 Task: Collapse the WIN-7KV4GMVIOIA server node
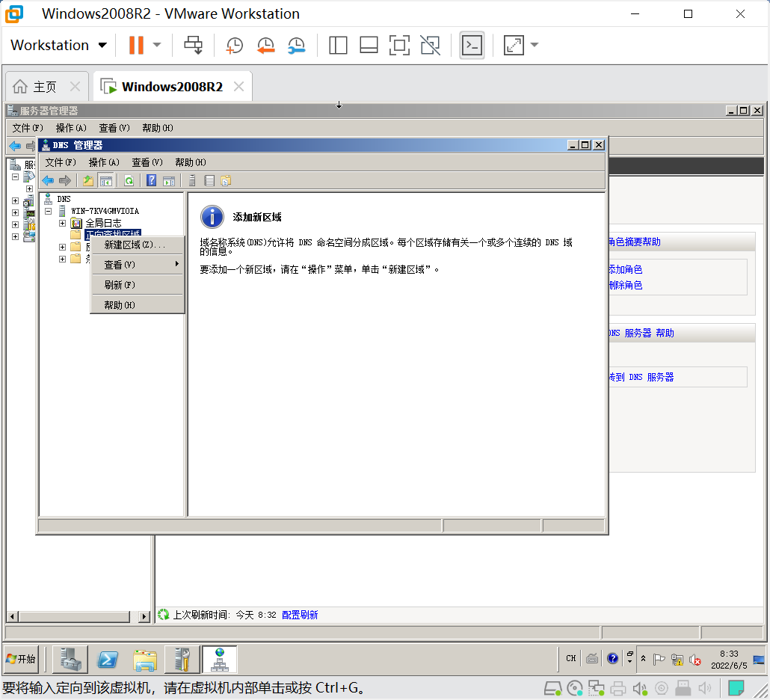pyautogui.click(x=48, y=211)
